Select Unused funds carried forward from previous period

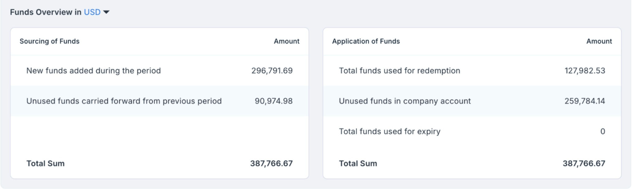point(124,101)
